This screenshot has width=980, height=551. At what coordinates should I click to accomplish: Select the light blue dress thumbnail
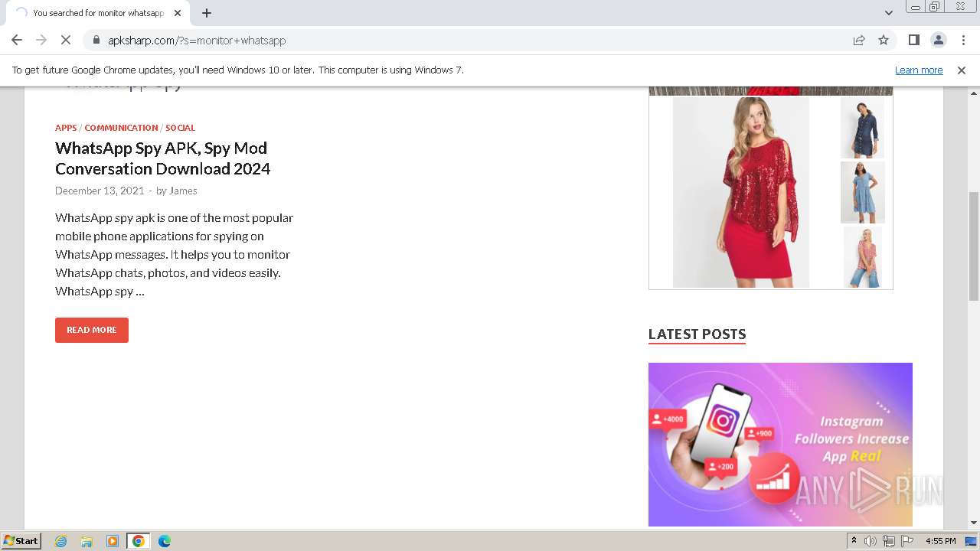click(x=862, y=192)
